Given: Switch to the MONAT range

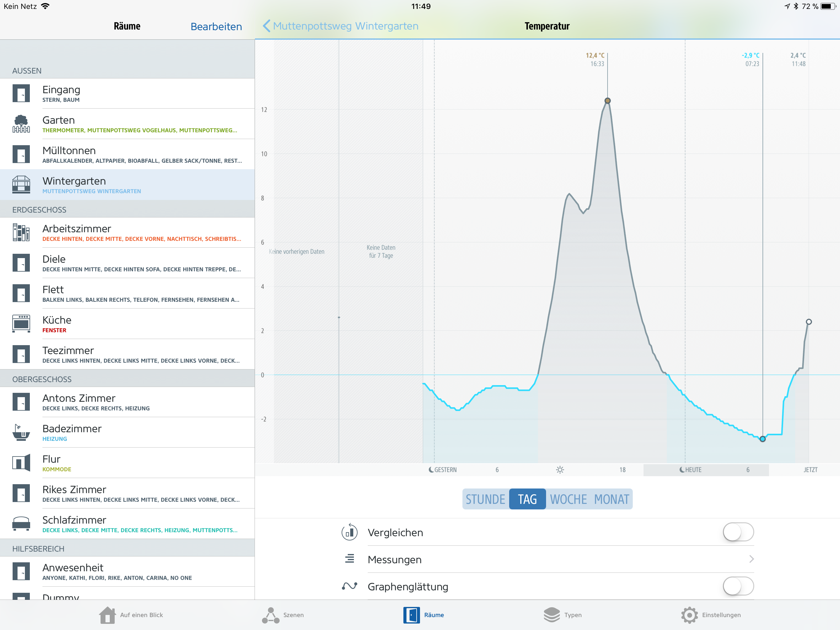Looking at the screenshot, I should (x=611, y=499).
